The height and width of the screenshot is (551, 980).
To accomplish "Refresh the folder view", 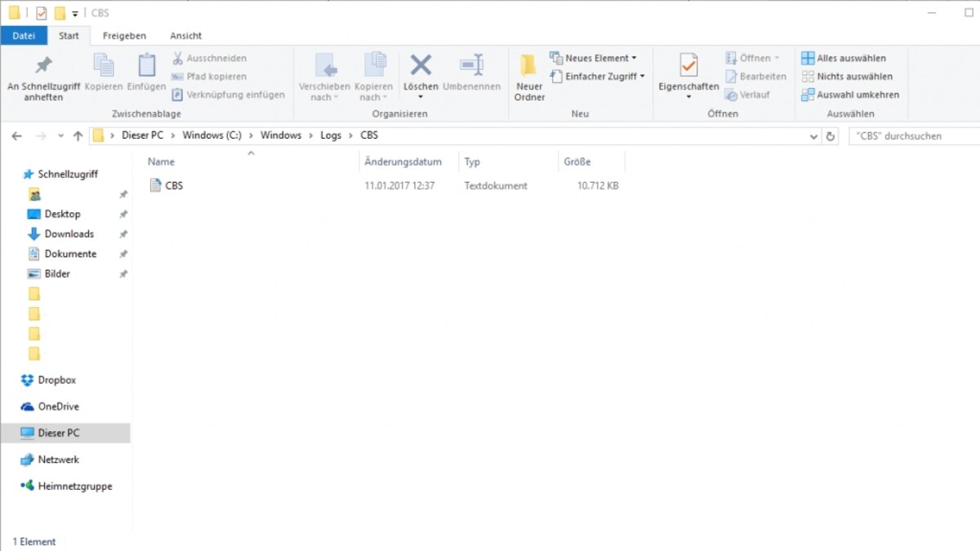I will tap(831, 136).
